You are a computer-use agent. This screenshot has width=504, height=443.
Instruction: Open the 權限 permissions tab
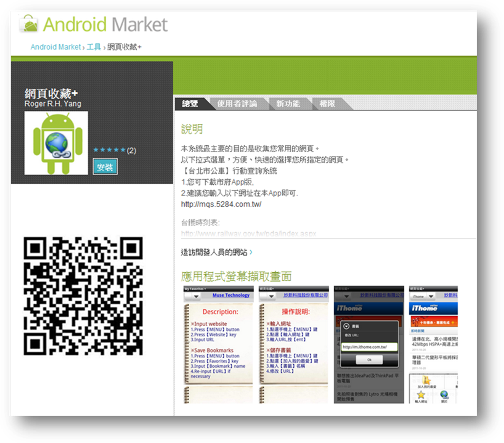(327, 104)
